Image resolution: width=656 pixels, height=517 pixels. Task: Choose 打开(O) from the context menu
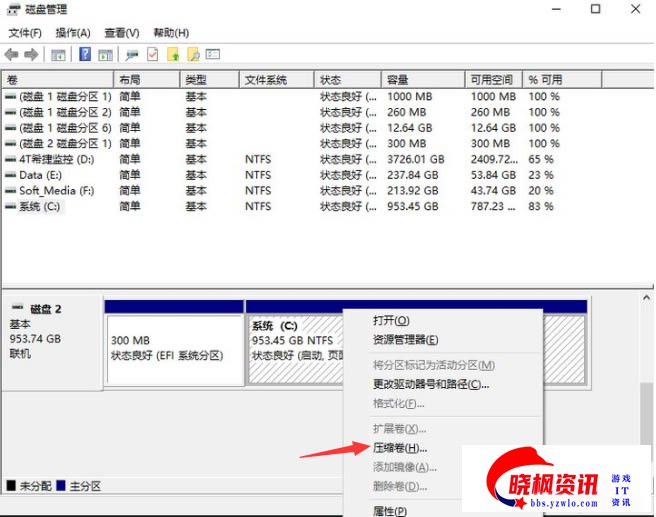(391, 320)
